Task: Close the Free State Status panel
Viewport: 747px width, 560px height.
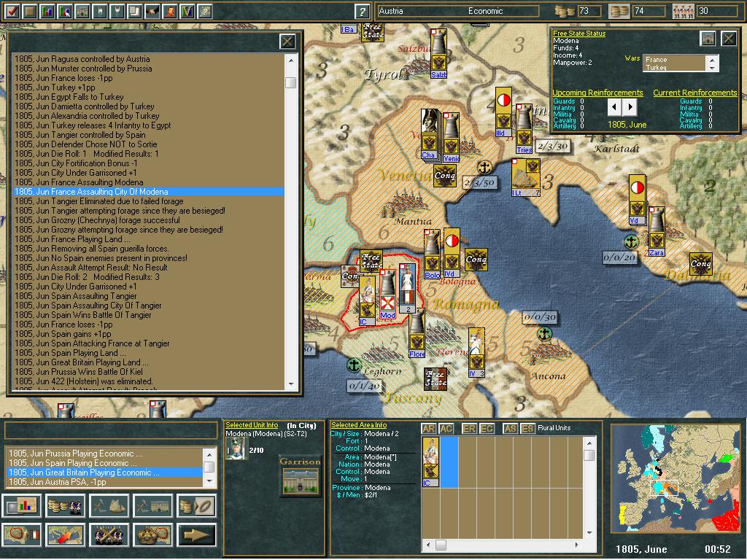Action: [729, 39]
